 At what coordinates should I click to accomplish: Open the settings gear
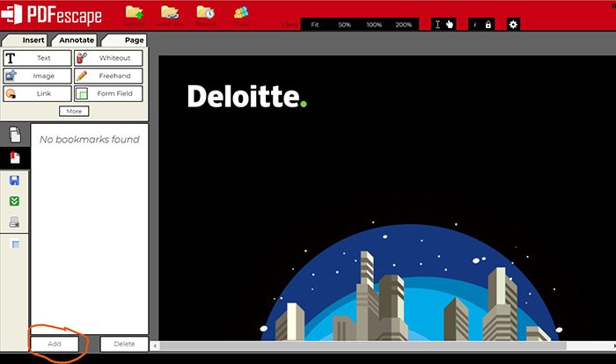tap(513, 25)
